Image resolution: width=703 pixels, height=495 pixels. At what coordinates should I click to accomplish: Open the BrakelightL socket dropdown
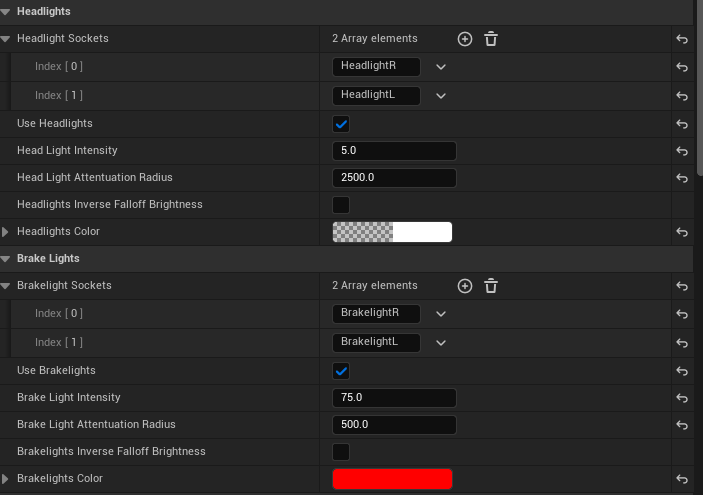440,342
